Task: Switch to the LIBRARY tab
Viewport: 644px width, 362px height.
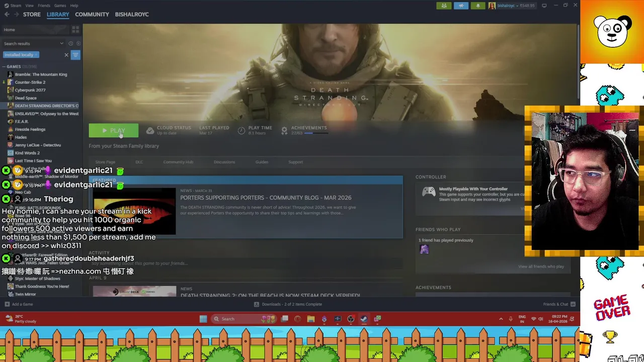Action: click(58, 14)
